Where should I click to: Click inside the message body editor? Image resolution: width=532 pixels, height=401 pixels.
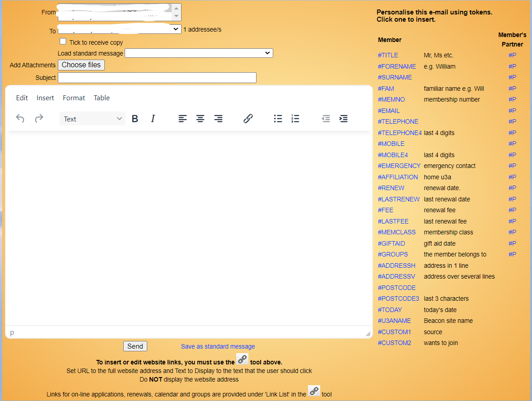[x=189, y=228]
